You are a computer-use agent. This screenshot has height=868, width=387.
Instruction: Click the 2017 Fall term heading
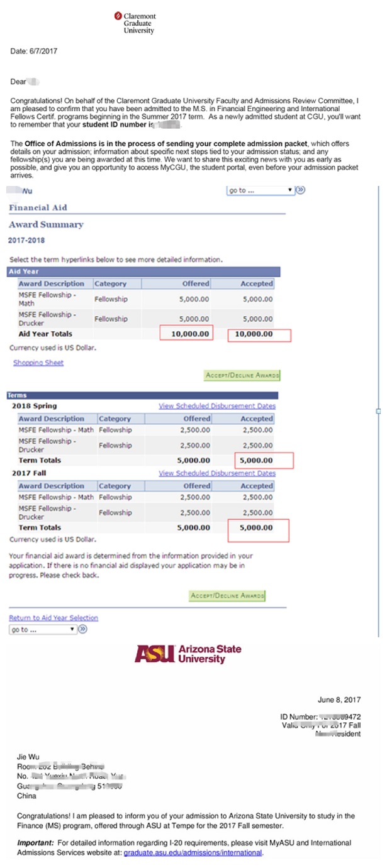tap(29, 473)
